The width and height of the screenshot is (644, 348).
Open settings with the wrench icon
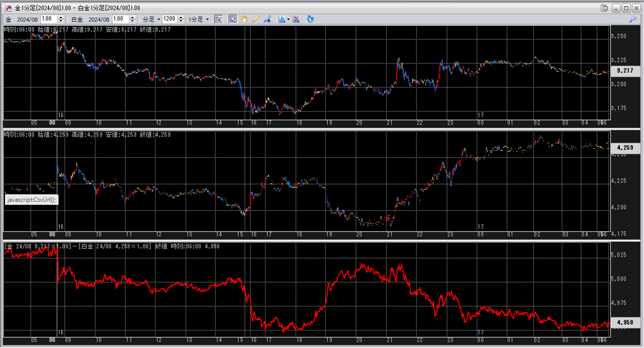tap(632, 20)
